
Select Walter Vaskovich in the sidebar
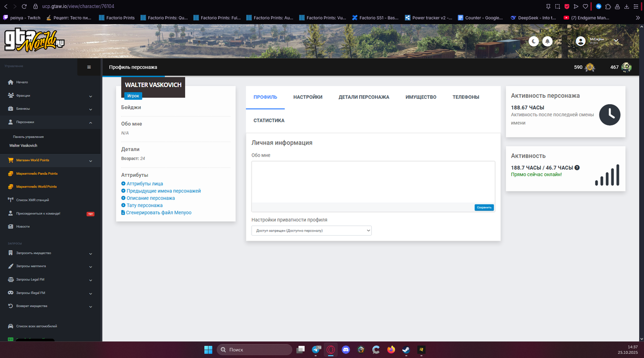click(x=23, y=146)
